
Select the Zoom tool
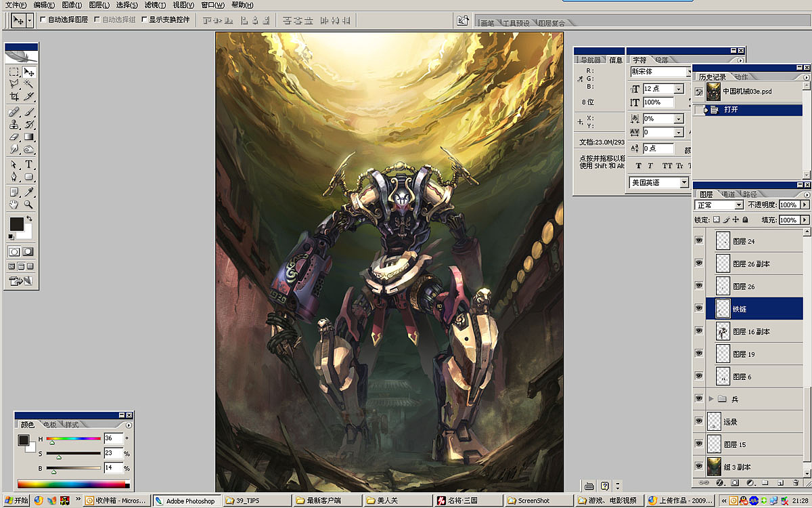(x=29, y=204)
